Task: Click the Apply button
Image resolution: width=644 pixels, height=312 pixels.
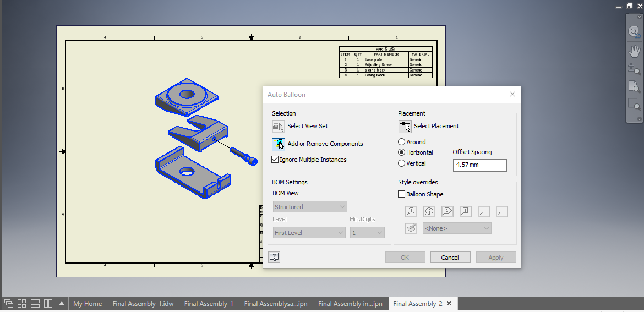Action: [496, 258]
